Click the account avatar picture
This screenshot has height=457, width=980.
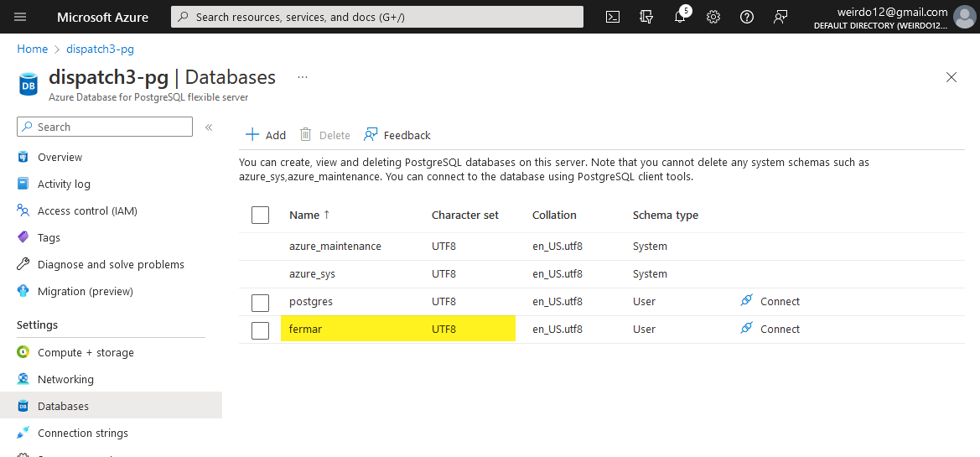pos(965,17)
